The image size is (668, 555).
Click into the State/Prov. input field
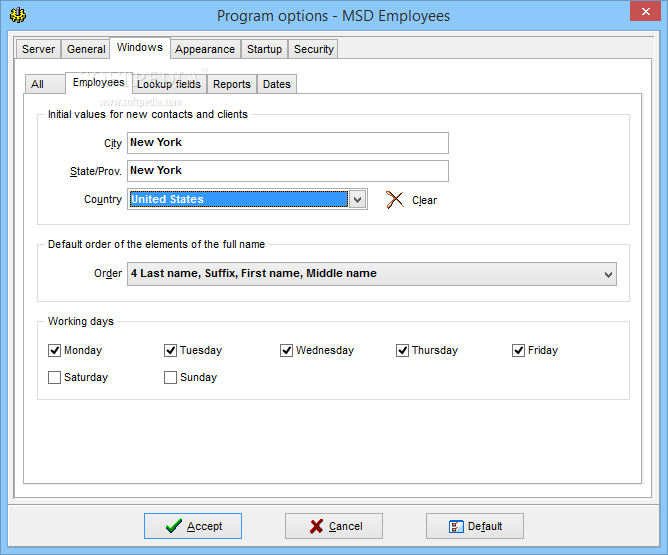click(x=288, y=171)
